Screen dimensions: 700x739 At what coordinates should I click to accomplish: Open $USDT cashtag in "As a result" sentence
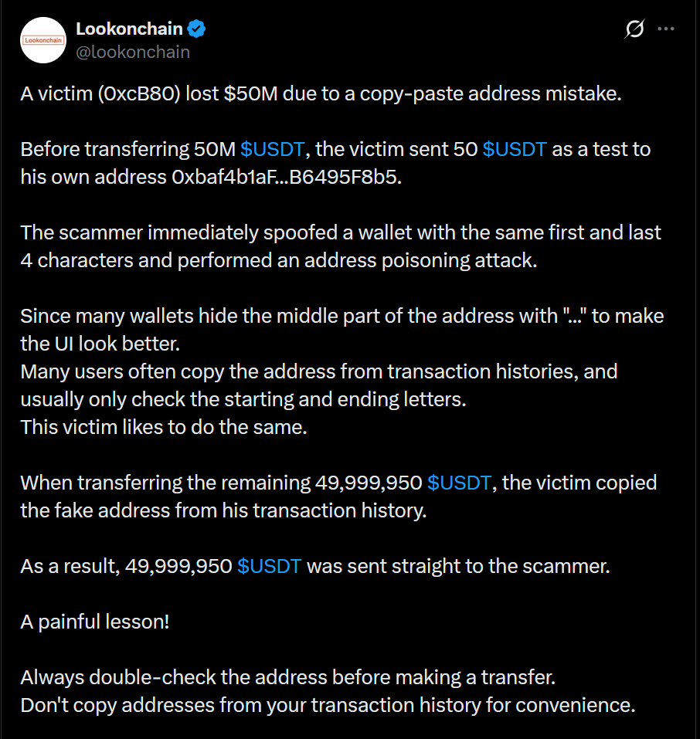269,566
